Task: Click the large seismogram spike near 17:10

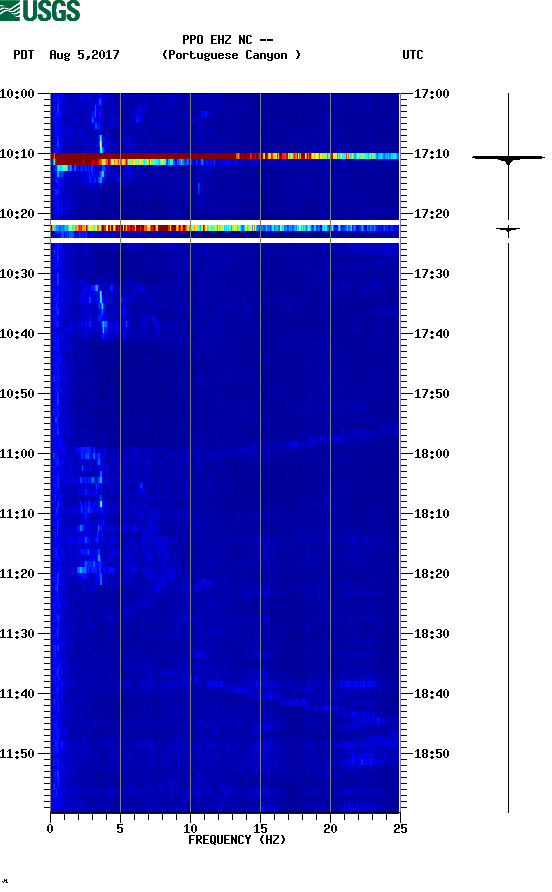Action: 508,158
